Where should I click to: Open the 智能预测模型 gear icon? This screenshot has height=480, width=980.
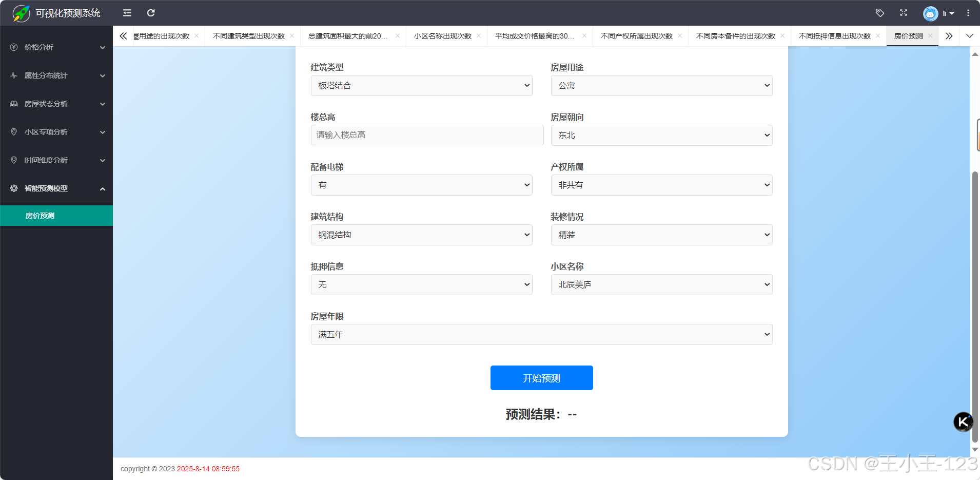click(x=13, y=188)
